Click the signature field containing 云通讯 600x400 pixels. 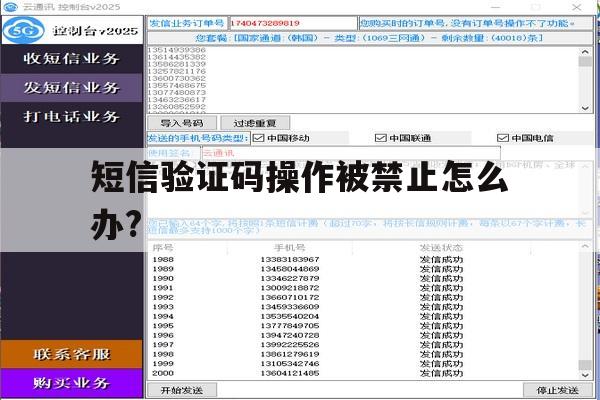[351, 153]
